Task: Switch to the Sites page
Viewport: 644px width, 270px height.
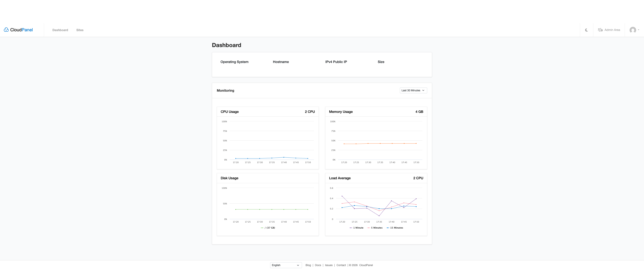Action: coord(80,30)
